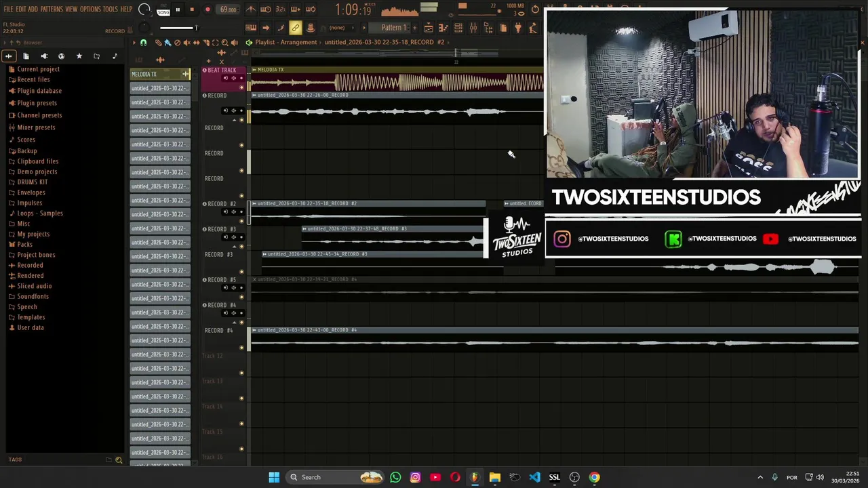
Task: Open the Browser favorites star tab
Action: pos(79,56)
